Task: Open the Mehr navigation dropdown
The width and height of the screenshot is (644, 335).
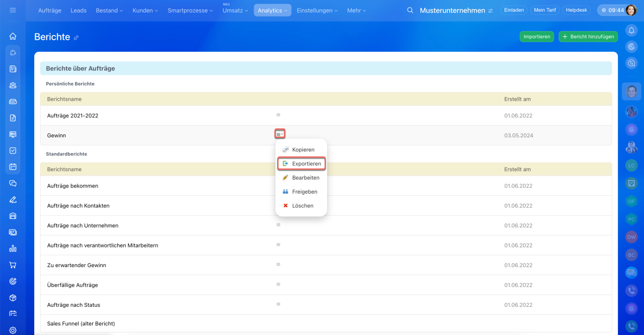Action: (x=356, y=10)
